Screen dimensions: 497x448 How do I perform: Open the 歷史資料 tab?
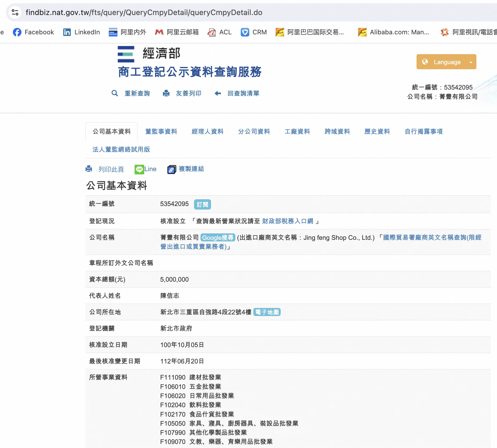tap(377, 131)
